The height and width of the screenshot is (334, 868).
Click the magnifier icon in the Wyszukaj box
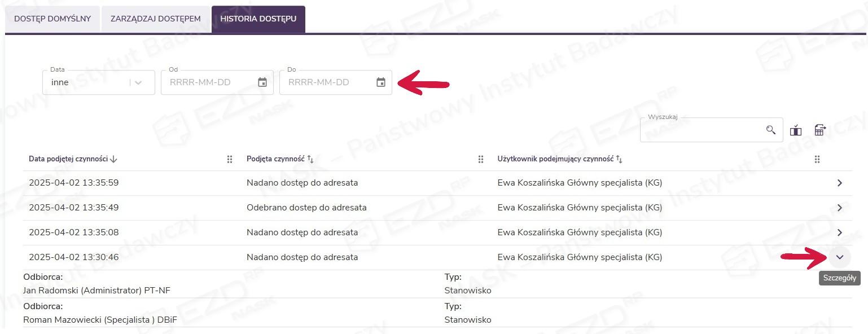(771, 130)
